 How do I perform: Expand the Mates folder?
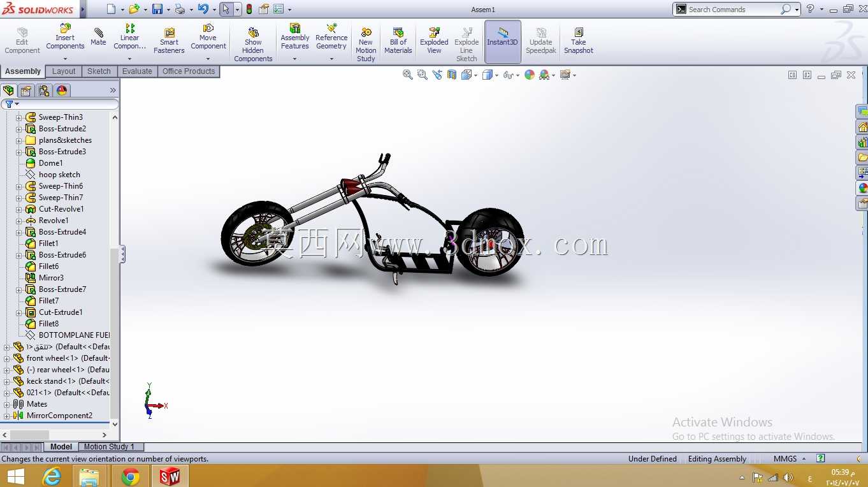tap(7, 404)
